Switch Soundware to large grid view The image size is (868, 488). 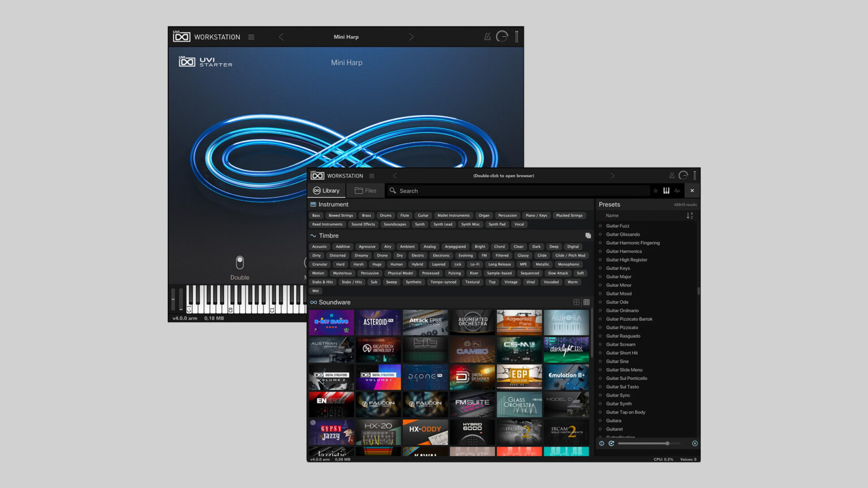(576, 302)
